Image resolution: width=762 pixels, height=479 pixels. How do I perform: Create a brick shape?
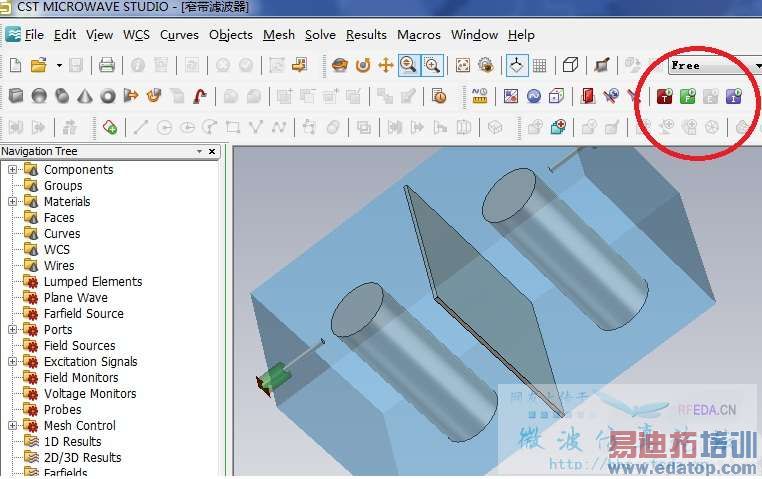(x=16, y=96)
